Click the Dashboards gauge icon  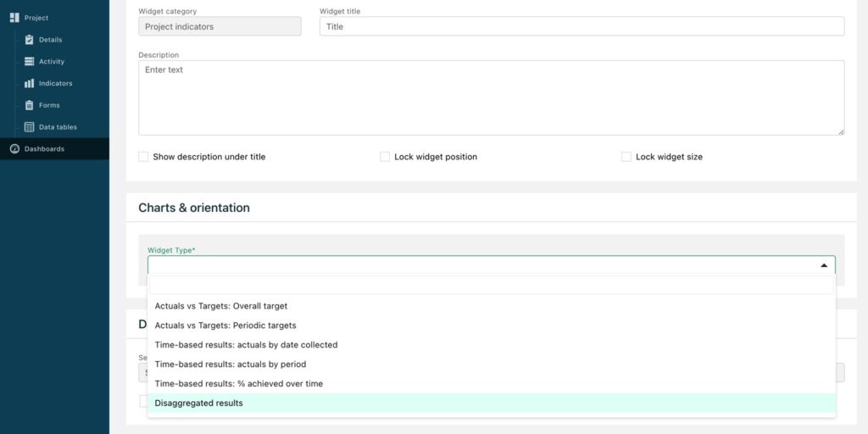(x=15, y=149)
